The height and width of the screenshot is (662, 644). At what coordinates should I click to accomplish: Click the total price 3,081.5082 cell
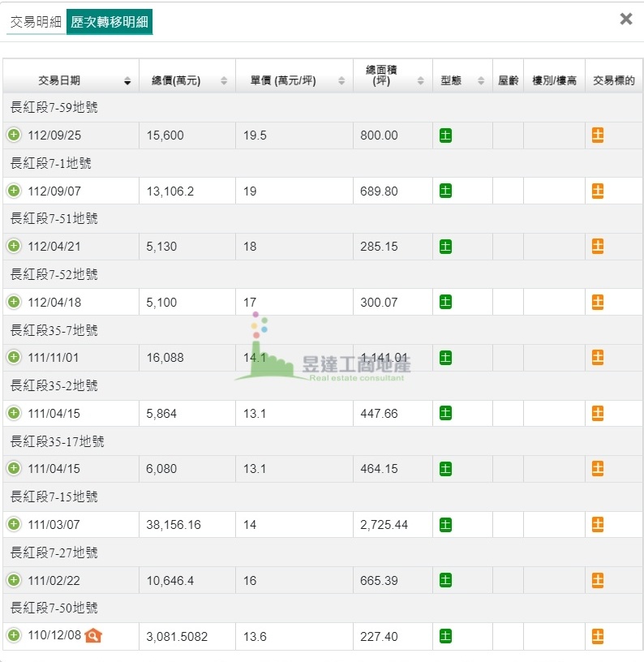[x=187, y=636]
